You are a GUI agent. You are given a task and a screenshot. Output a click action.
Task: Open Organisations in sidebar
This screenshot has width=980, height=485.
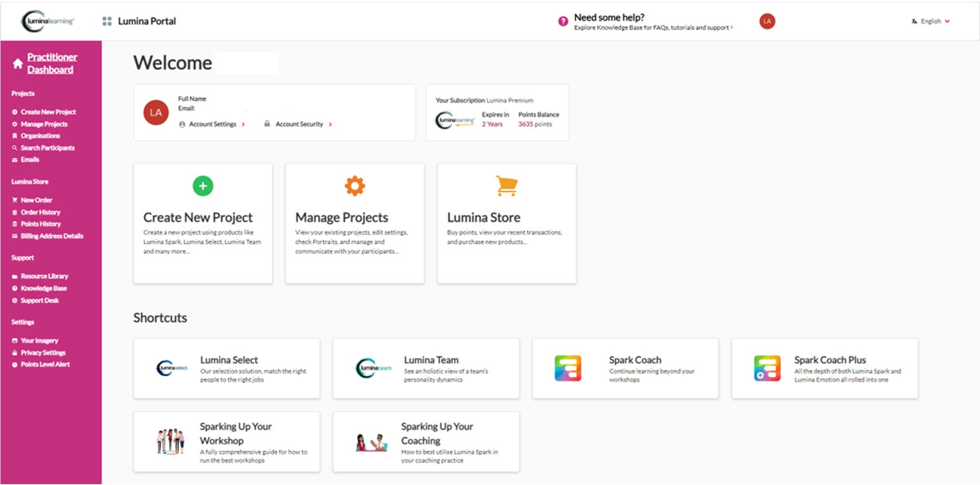coord(40,136)
